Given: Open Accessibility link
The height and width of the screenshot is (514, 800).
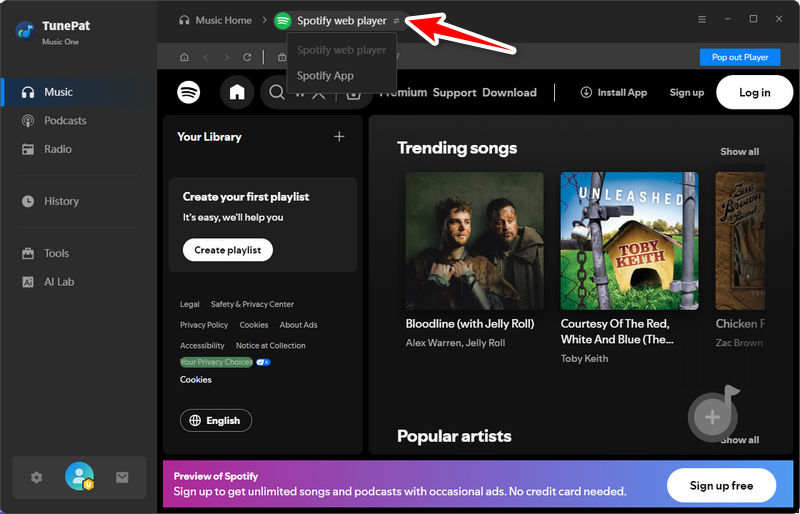Looking at the screenshot, I should 202,346.
